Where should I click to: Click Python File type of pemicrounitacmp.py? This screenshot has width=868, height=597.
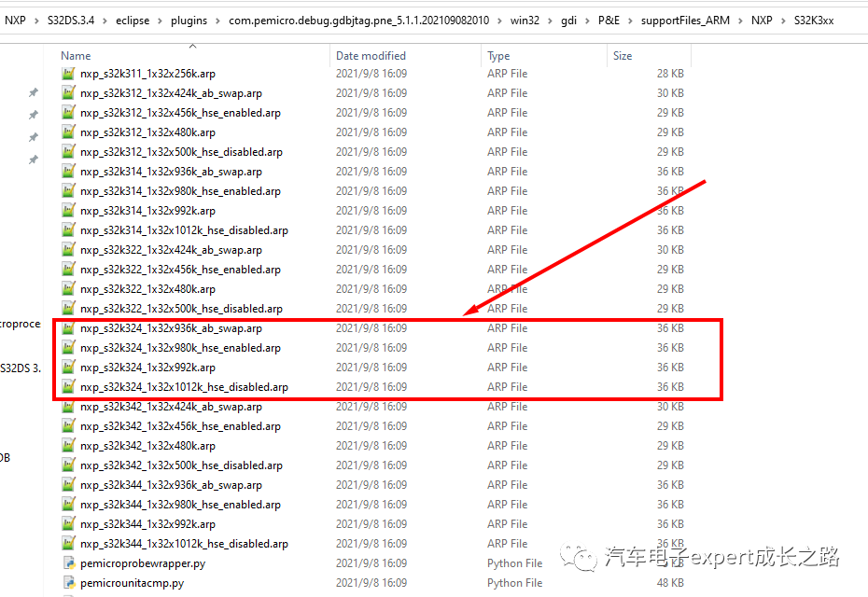click(x=515, y=583)
